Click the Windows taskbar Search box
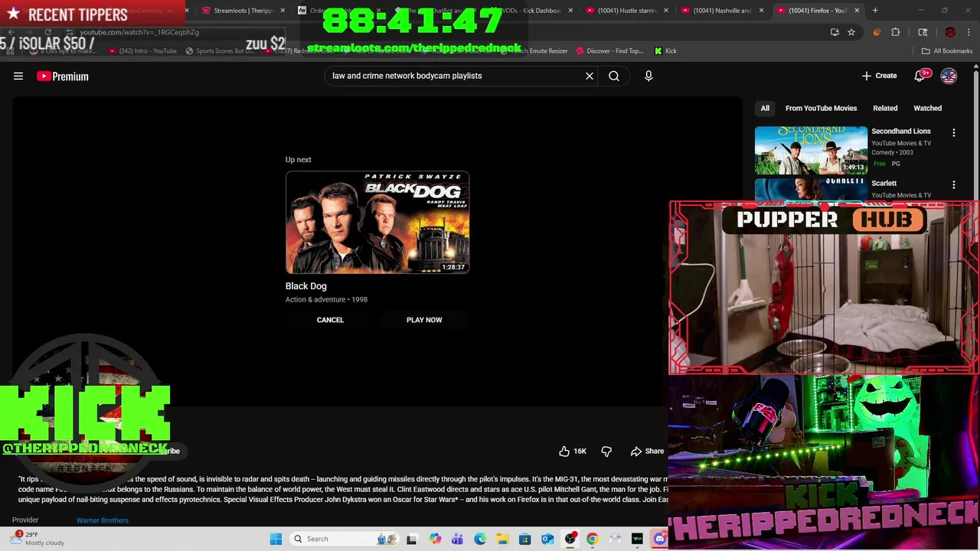The image size is (980, 551). [345, 539]
